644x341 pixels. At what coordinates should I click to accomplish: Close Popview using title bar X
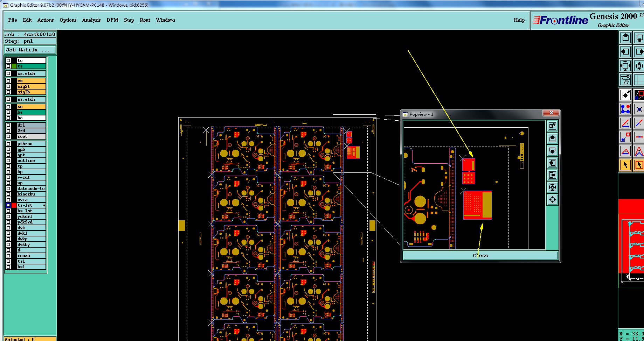pos(551,113)
